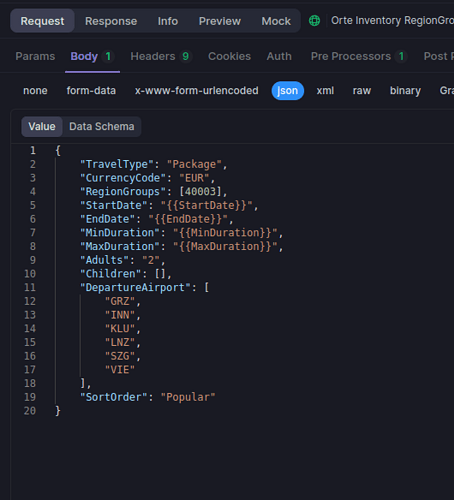Image resolution: width=454 pixels, height=500 pixels.
Task: Click the {{StartDate}} variable value
Action: point(206,205)
